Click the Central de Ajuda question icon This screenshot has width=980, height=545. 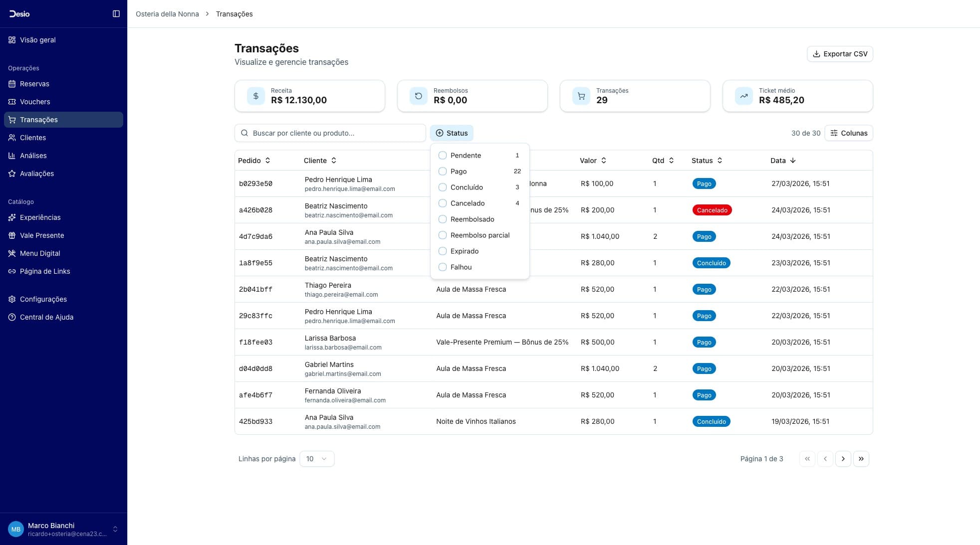(12, 317)
